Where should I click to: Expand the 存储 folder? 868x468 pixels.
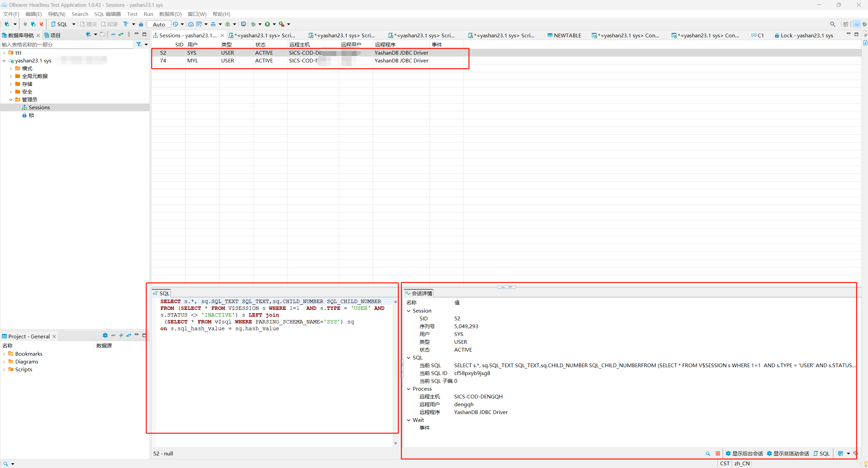coord(11,84)
